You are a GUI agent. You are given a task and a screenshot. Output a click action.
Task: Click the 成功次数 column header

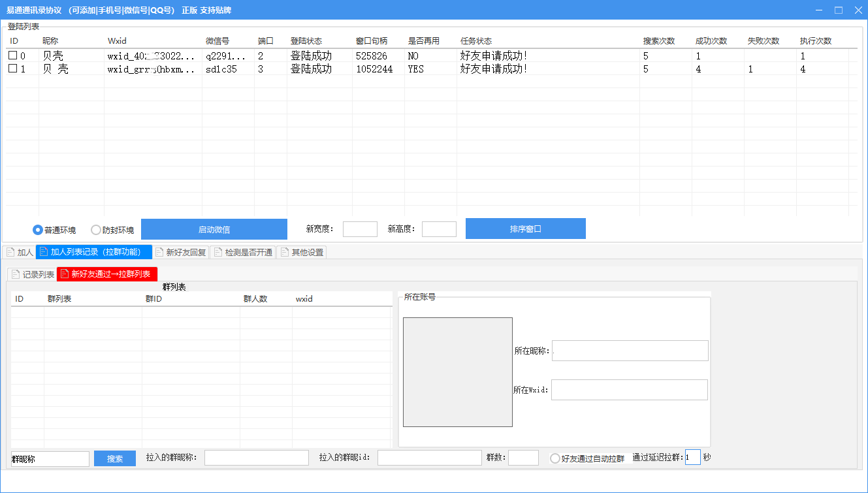[711, 40]
